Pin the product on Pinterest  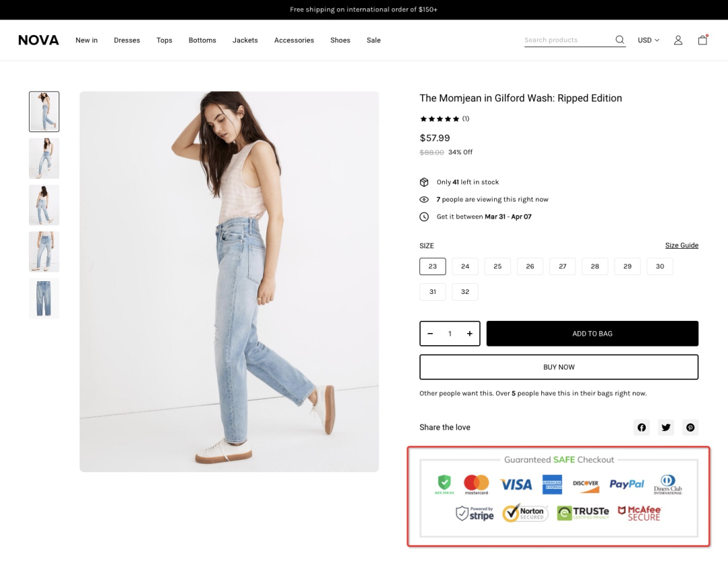[x=690, y=427]
